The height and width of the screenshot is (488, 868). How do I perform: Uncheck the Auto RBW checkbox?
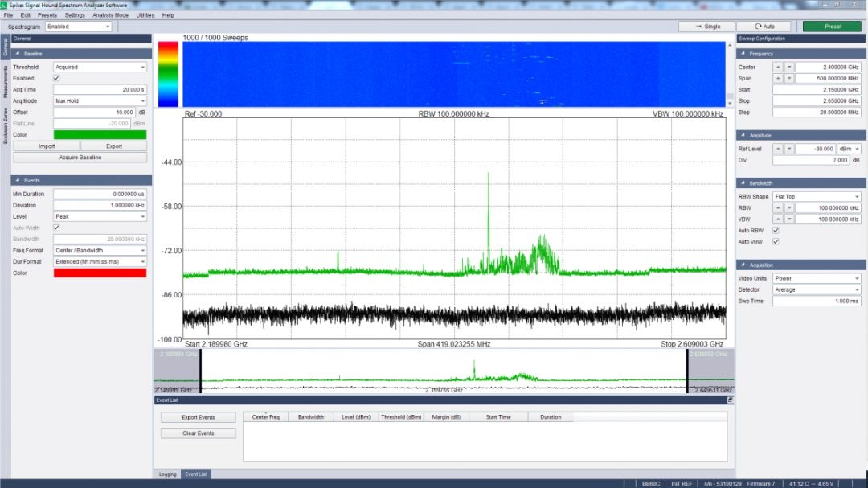click(x=776, y=231)
